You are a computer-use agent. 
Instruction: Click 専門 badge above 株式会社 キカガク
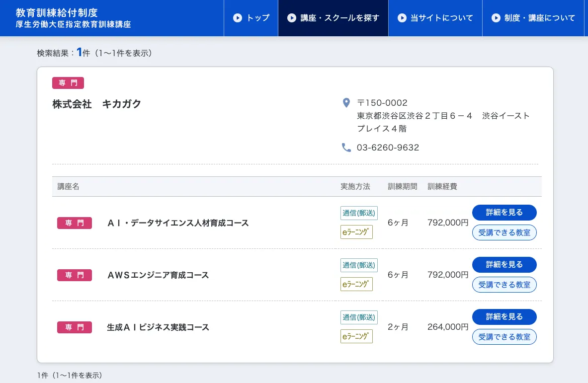point(68,83)
